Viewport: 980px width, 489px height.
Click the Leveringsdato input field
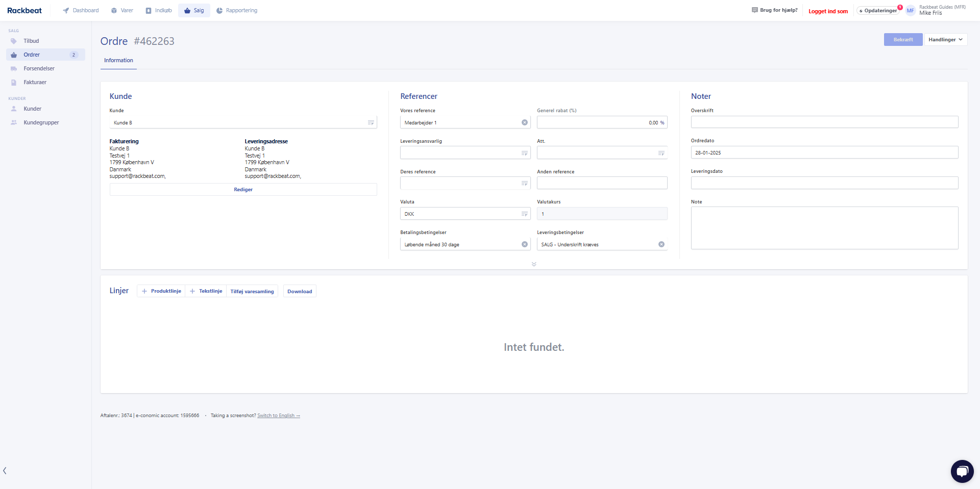[x=824, y=183]
